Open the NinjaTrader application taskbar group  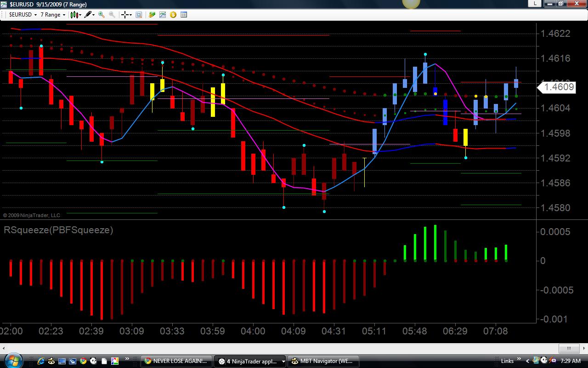(x=251, y=361)
